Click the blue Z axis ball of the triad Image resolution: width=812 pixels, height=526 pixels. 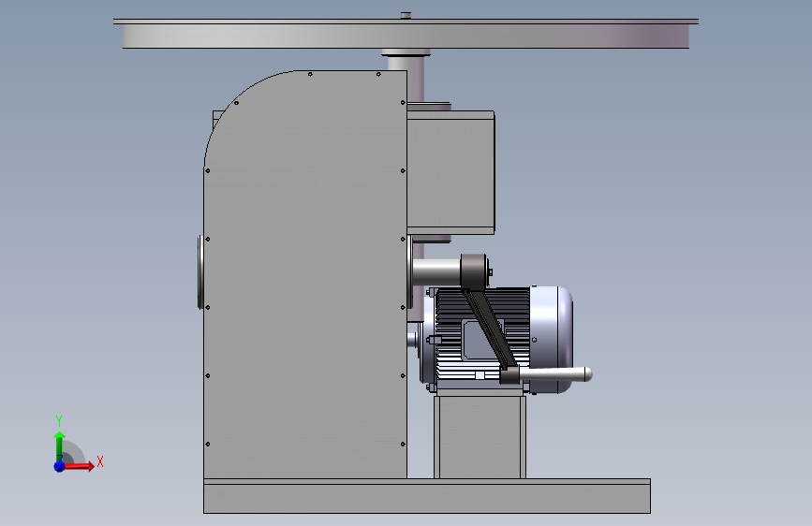point(59,466)
